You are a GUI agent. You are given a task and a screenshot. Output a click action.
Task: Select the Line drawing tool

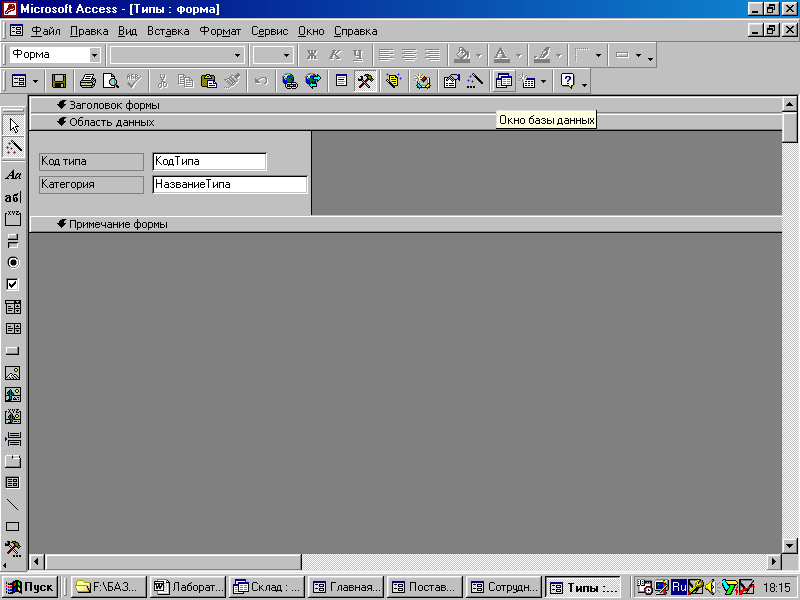[x=13, y=505]
